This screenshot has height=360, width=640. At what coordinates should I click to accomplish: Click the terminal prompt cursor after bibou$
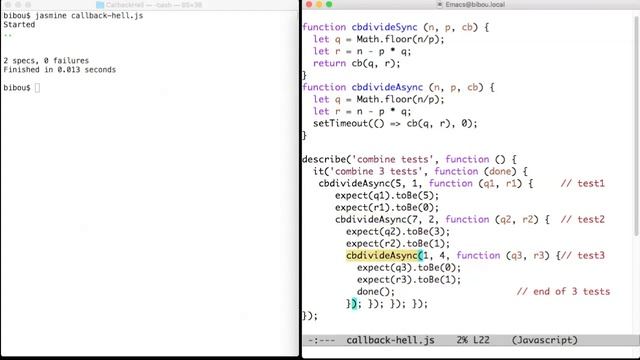(37, 88)
